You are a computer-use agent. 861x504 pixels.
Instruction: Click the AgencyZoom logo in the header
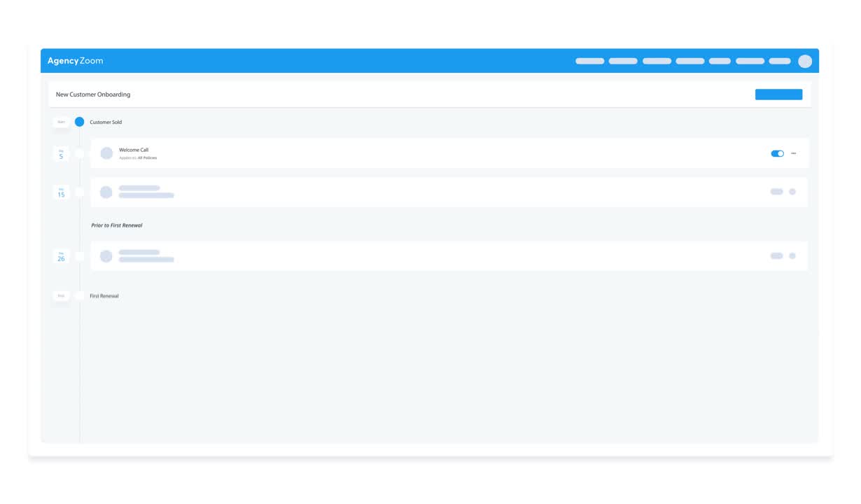74,61
